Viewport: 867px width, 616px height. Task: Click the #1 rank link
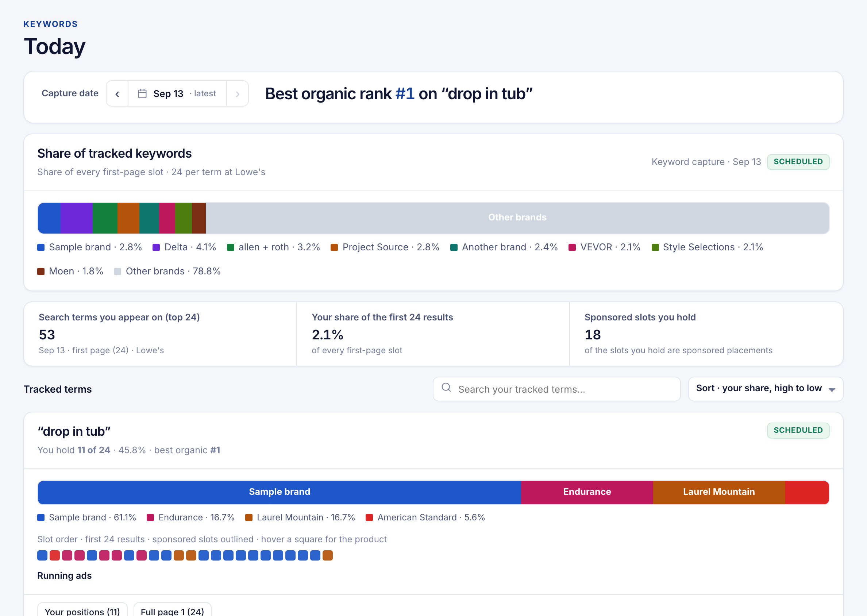coord(405,94)
